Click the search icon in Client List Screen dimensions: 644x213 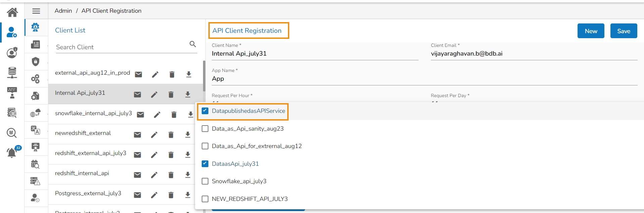coord(193,44)
